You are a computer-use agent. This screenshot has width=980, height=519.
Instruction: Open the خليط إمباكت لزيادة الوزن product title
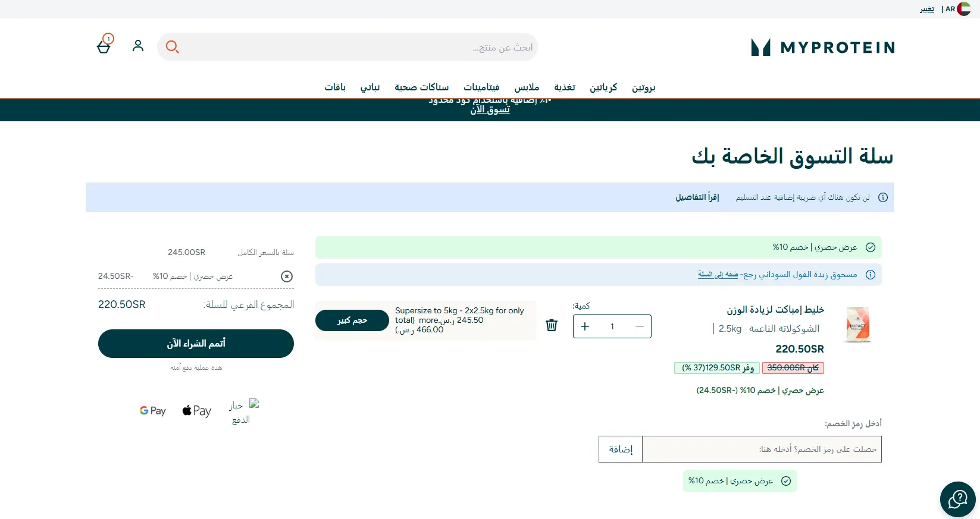point(775,310)
